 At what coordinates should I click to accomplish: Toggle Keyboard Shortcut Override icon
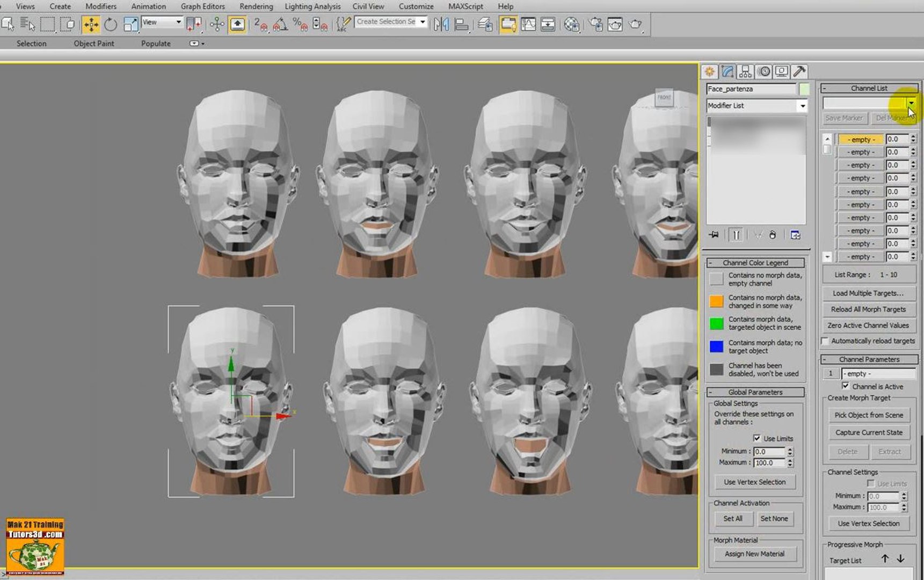pos(237,24)
